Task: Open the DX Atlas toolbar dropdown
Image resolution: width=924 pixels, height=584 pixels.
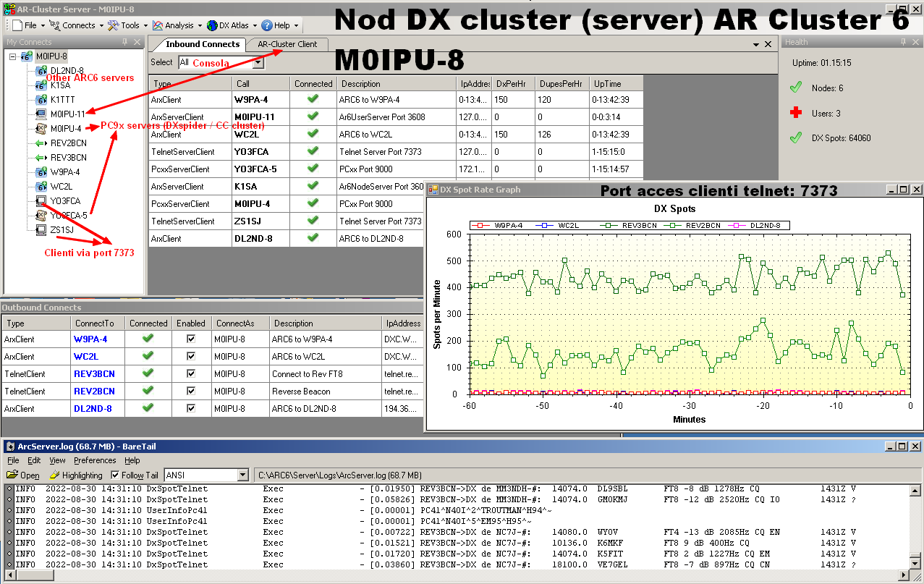Action: point(255,25)
